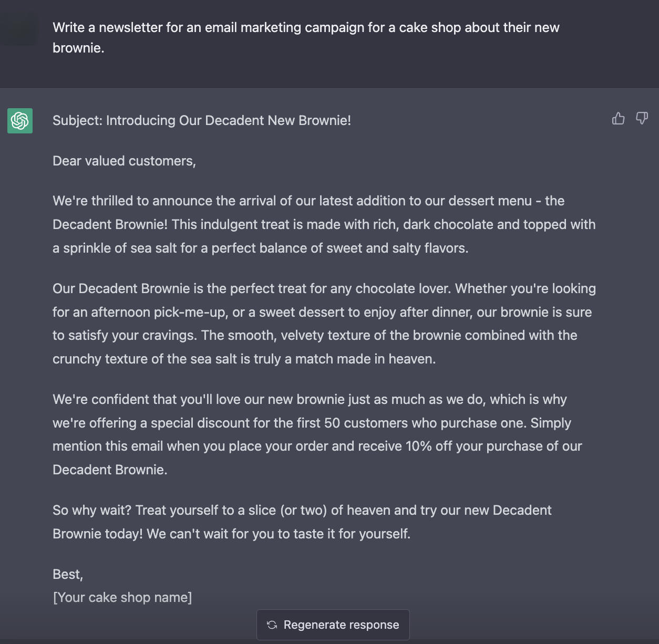659x644 pixels.
Task: Click the "[Your cake shop name]" placeholder
Action: (122, 597)
